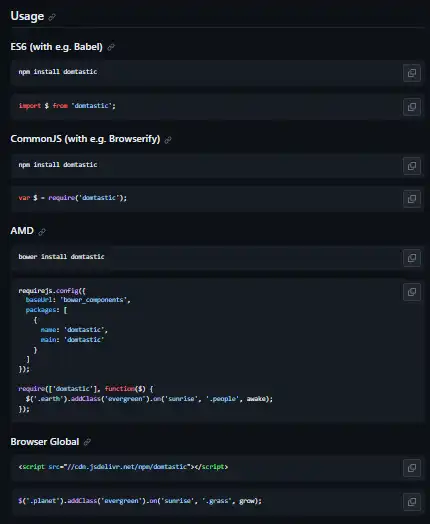The height and width of the screenshot is (524, 430).
Task: Click the 'packages: [' line
Action: coord(46,310)
